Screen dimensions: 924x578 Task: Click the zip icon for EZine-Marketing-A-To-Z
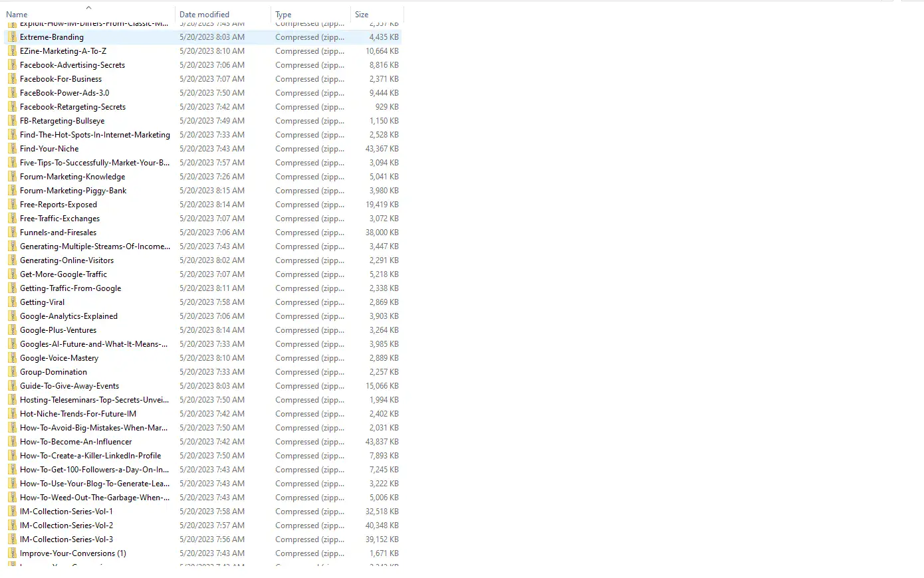12,51
